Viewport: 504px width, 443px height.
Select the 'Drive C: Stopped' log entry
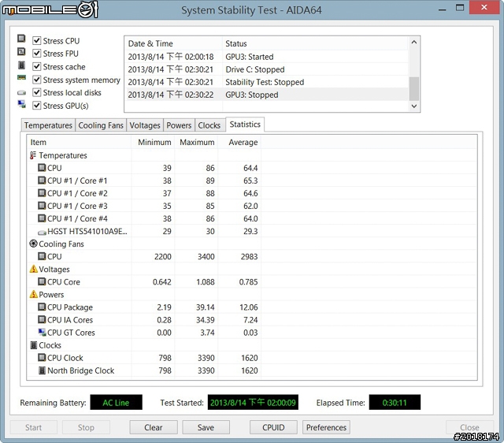[267, 69]
